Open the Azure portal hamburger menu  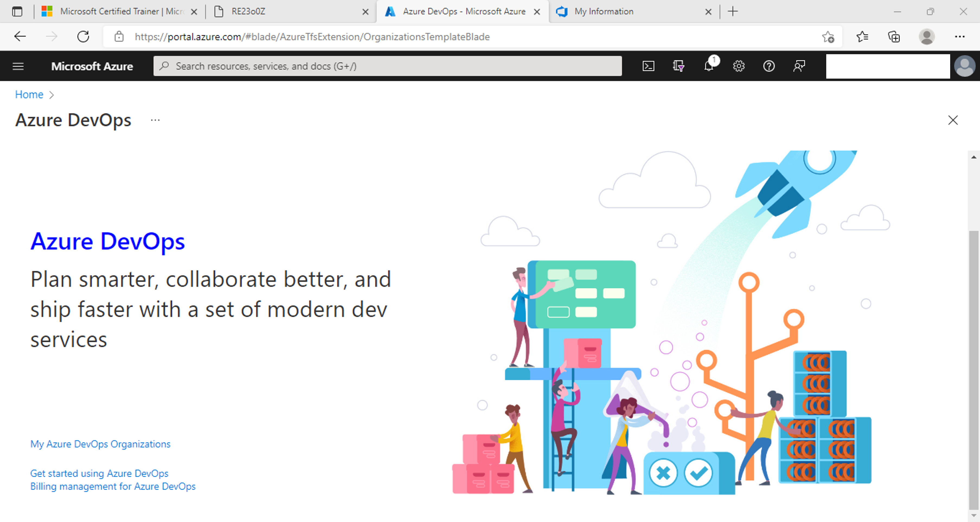(18, 66)
